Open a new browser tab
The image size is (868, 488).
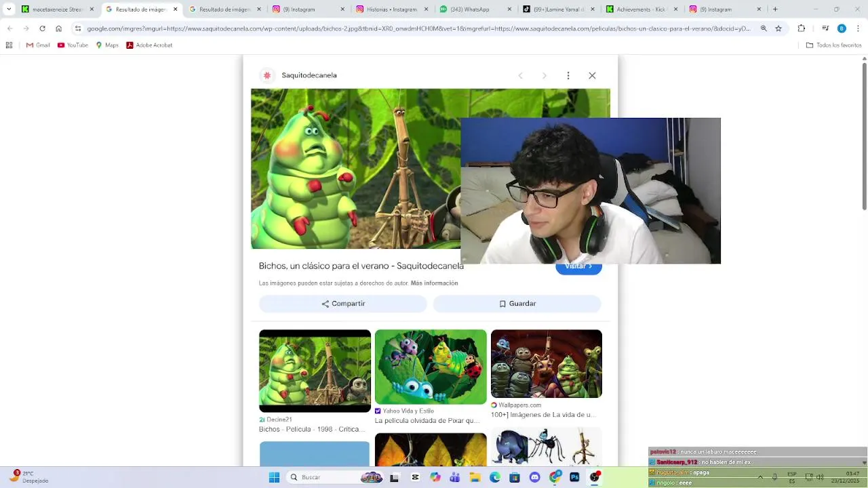(x=775, y=9)
